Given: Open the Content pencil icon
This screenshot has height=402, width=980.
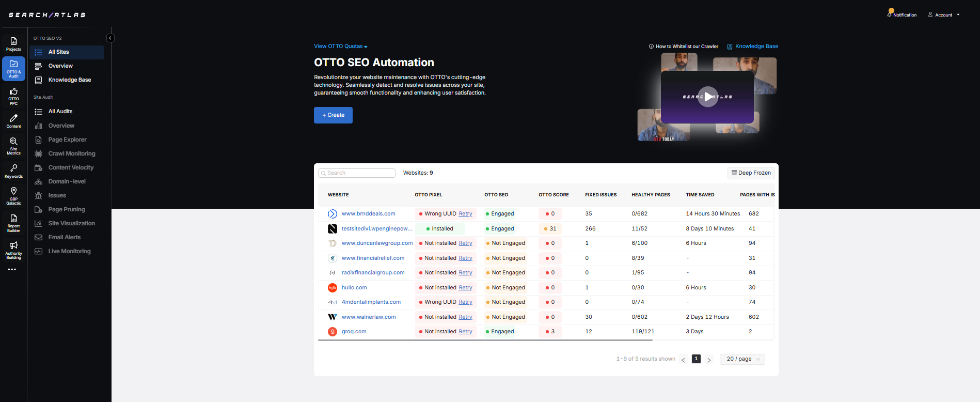Looking at the screenshot, I should coord(13,121).
